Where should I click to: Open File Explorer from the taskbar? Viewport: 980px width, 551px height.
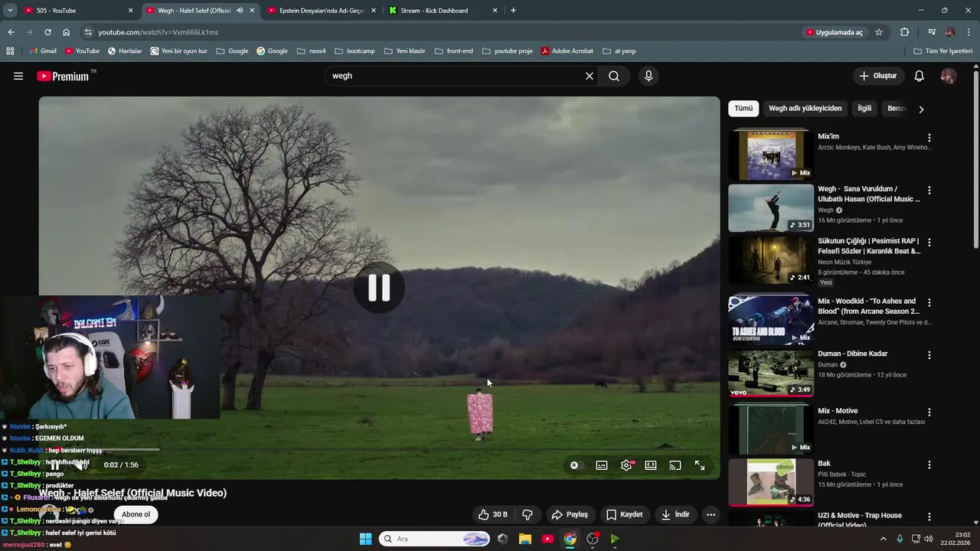525,539
